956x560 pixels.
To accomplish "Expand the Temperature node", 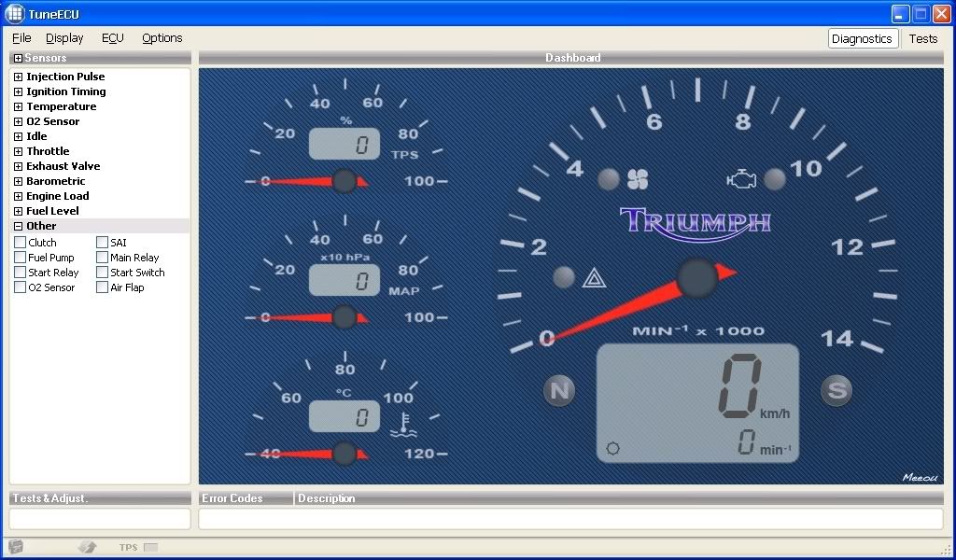I will (x=19, y=106).
